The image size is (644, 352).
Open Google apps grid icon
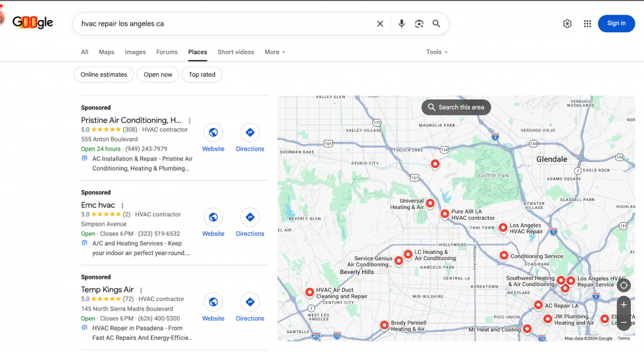click(587, 24)
